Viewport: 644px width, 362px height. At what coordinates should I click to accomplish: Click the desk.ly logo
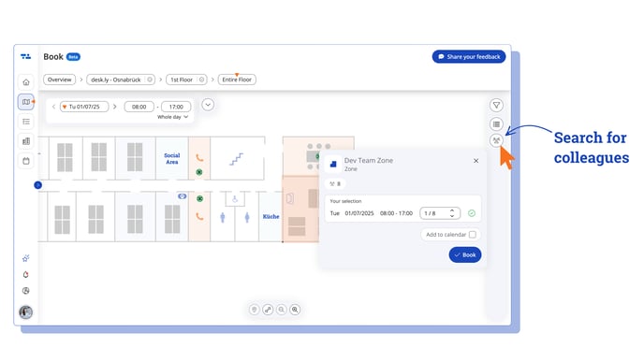coord(25,57)
